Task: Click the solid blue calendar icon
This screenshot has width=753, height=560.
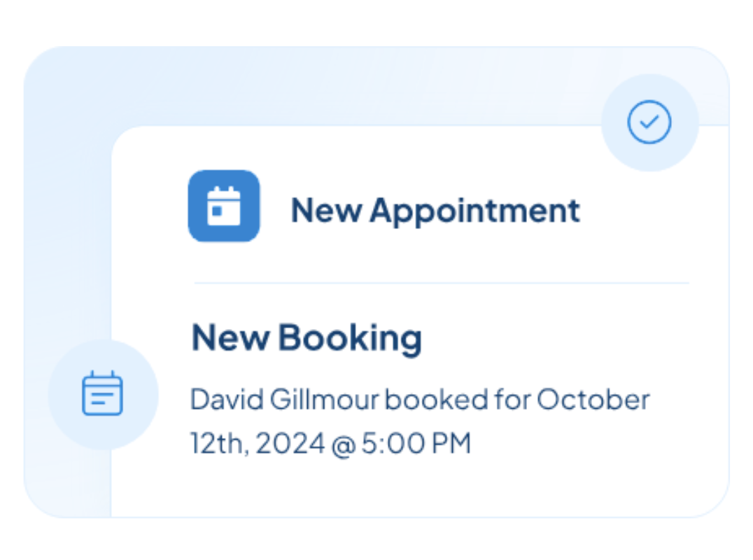Action: click(224, 206)
